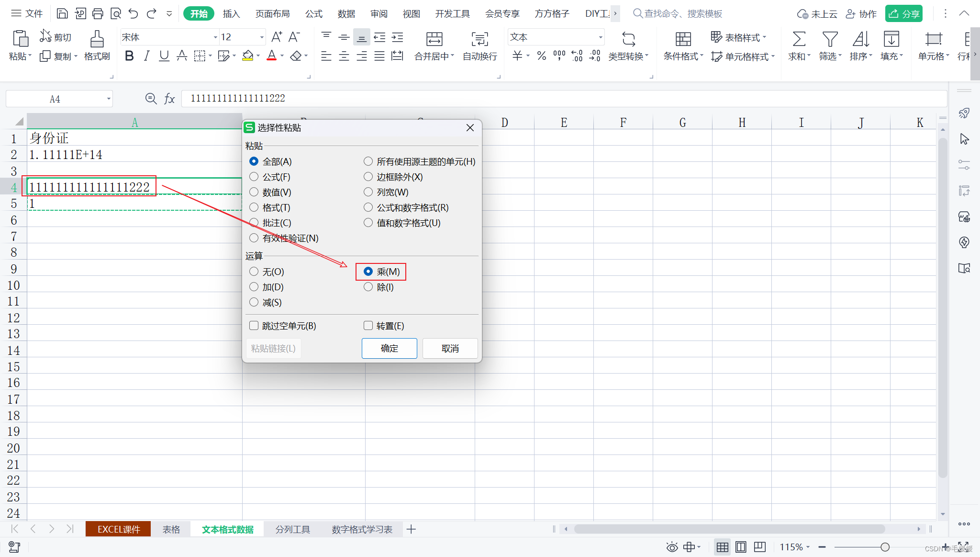Click the 确定 button in dialog
Viewport: 980px width, 557px height.
click(389, 348)
